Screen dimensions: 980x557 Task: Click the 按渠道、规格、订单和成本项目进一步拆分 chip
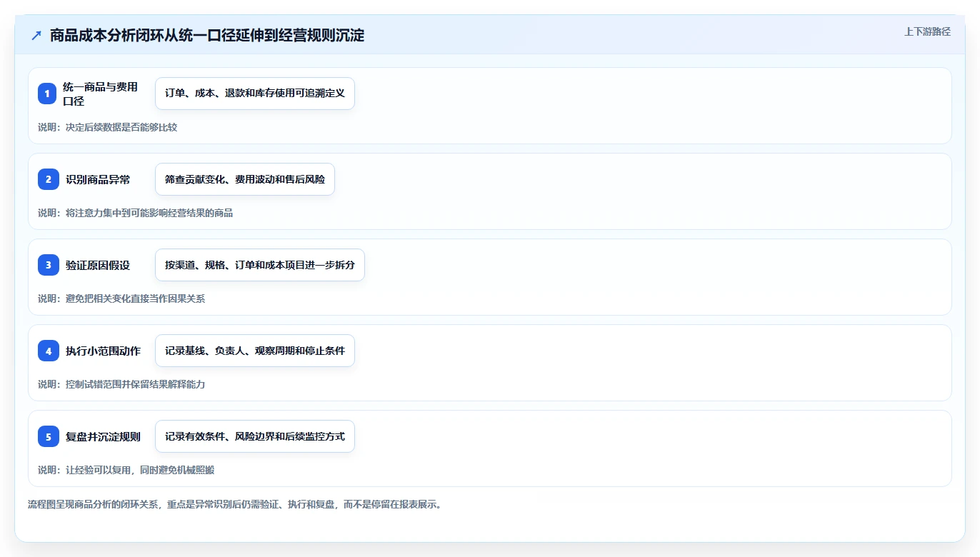[260, 265]
